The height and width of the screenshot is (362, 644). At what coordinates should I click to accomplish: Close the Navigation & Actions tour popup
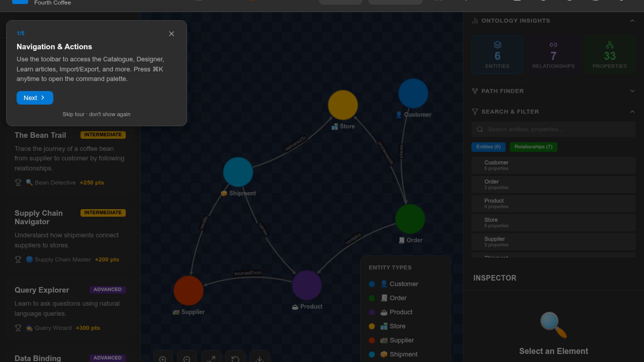pos(171,34)
